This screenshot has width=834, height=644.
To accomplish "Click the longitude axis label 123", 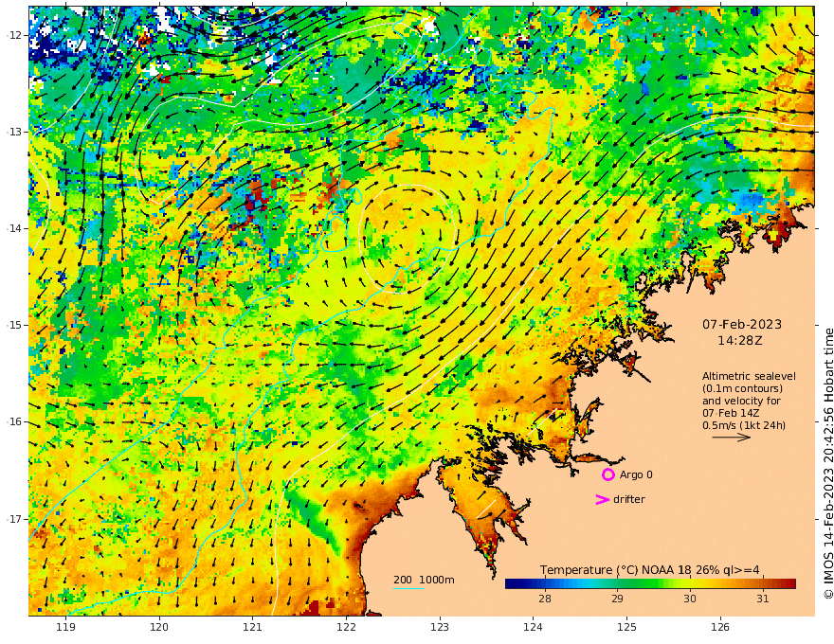I will tap(440, 628).
